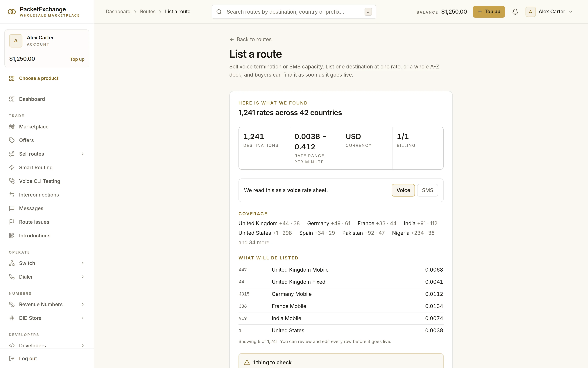Expand the Switch submenu chevron
This screenshot has height=368, width=588.
coord(83,263)
